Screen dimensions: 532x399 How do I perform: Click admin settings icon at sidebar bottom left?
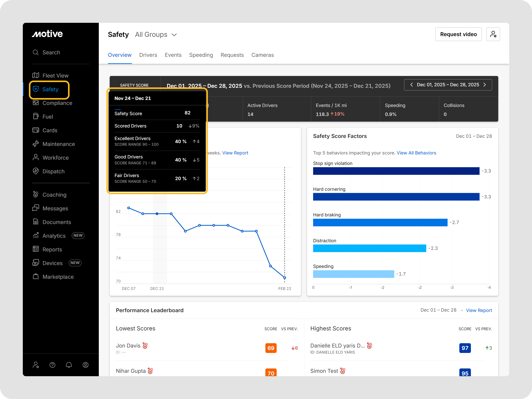pos(36,365)
